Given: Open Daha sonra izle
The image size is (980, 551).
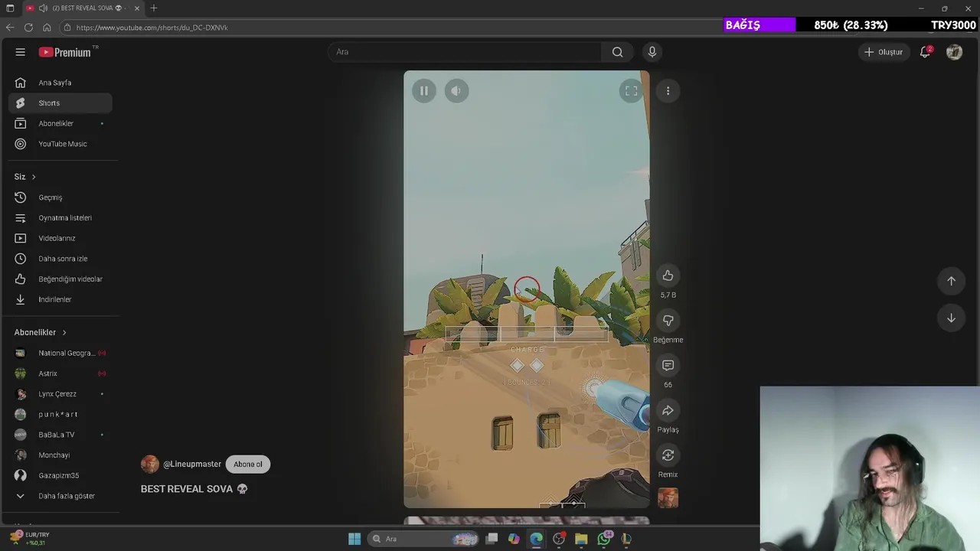Looking at the screenshot, I should tap(60, 259).
